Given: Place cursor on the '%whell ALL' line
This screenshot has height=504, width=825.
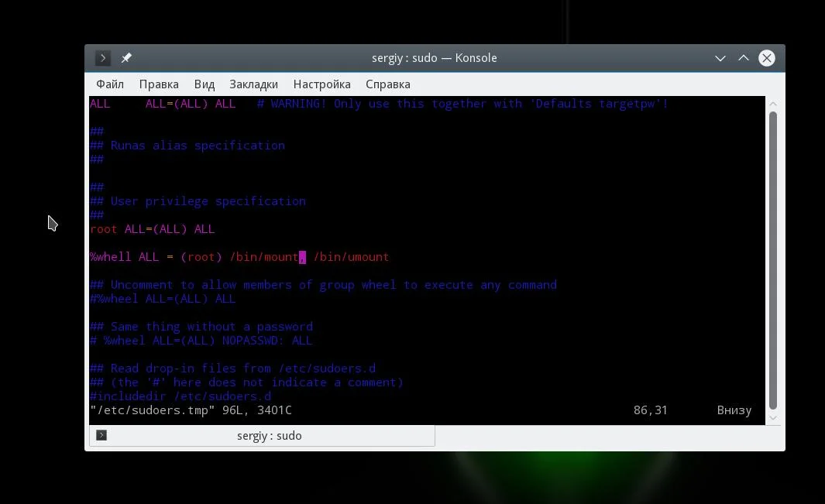Looking at the screenshot, I should point(239,257).
